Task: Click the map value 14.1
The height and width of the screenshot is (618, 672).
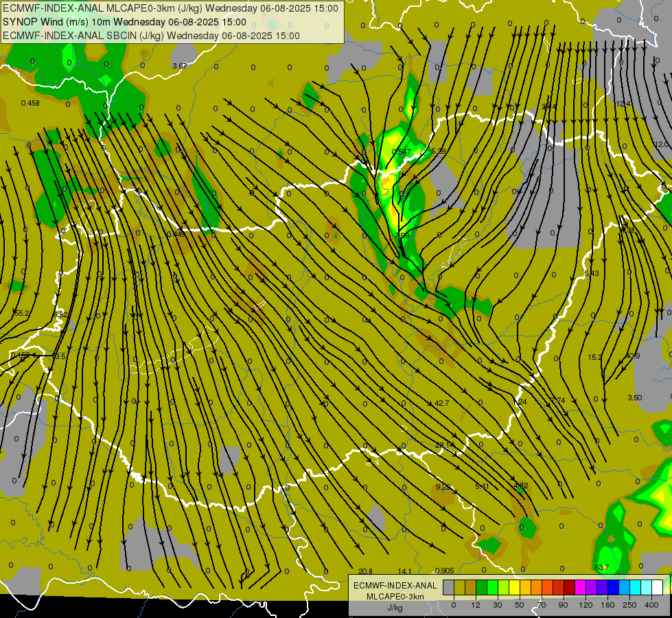Action: click(x=404, y=571)
